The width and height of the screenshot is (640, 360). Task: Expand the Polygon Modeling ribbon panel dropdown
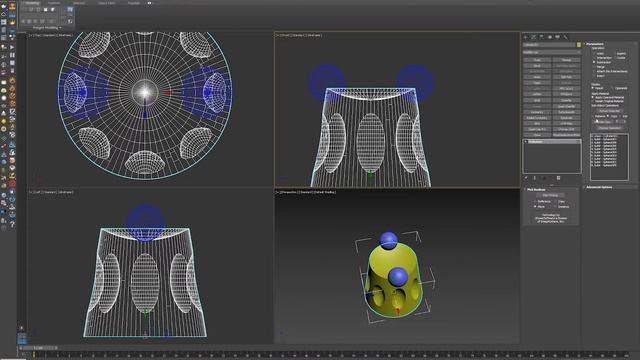(x=47, y=28)
